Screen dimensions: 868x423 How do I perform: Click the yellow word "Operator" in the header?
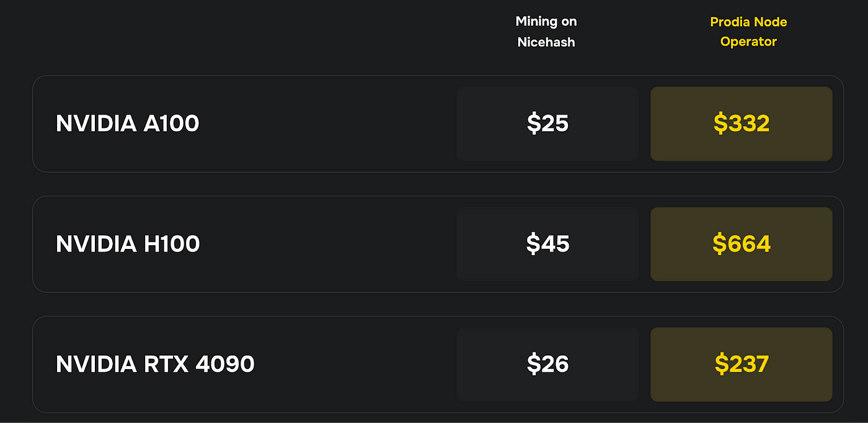748,42
